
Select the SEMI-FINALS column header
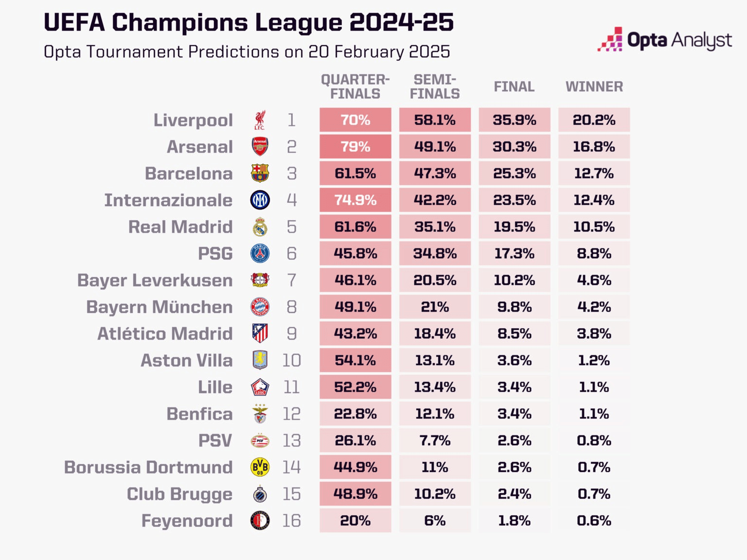(435, 87)
